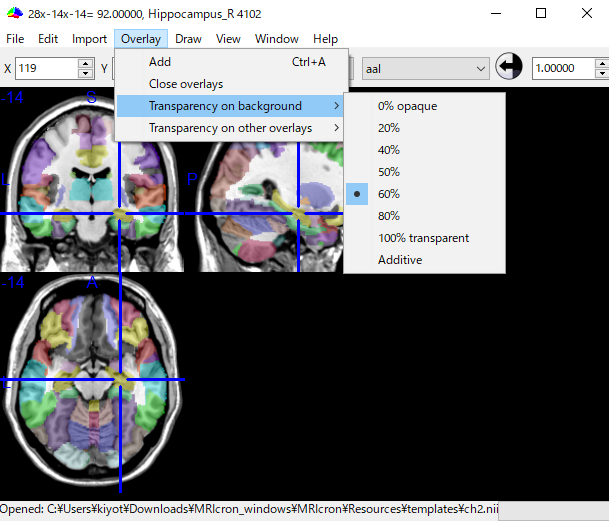Image resolution: width=609 pixels, height=521 pixels.
Task: Select 0% opaque transparency option
Action: [407, 106]
